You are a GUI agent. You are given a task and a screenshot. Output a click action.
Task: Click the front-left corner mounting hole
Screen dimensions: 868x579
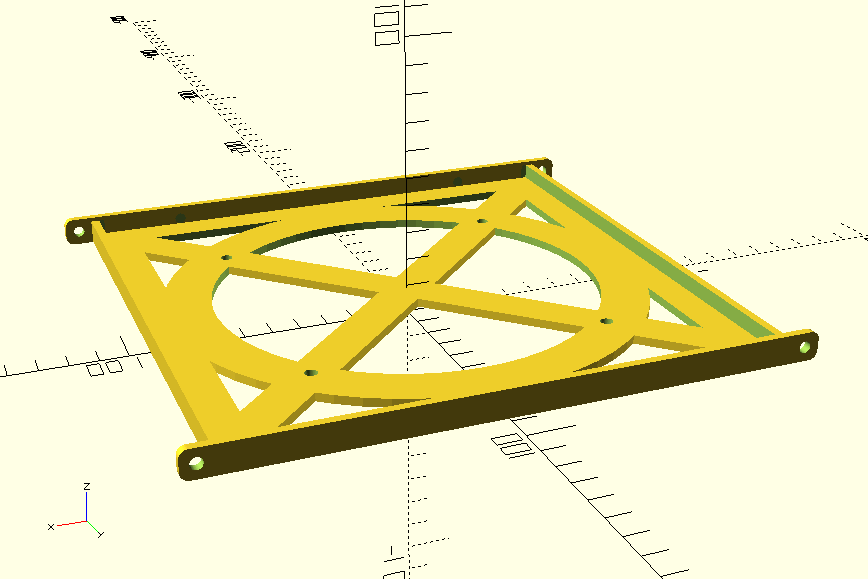point(196,463)
